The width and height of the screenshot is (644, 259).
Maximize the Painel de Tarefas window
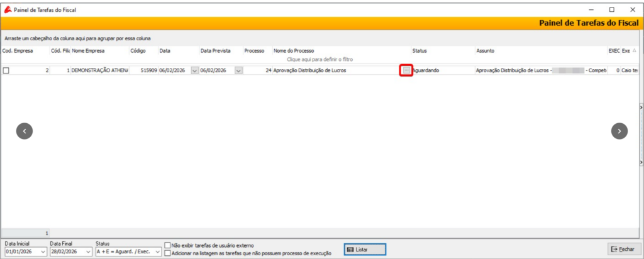pyautogui.click(x=611, y=10)
